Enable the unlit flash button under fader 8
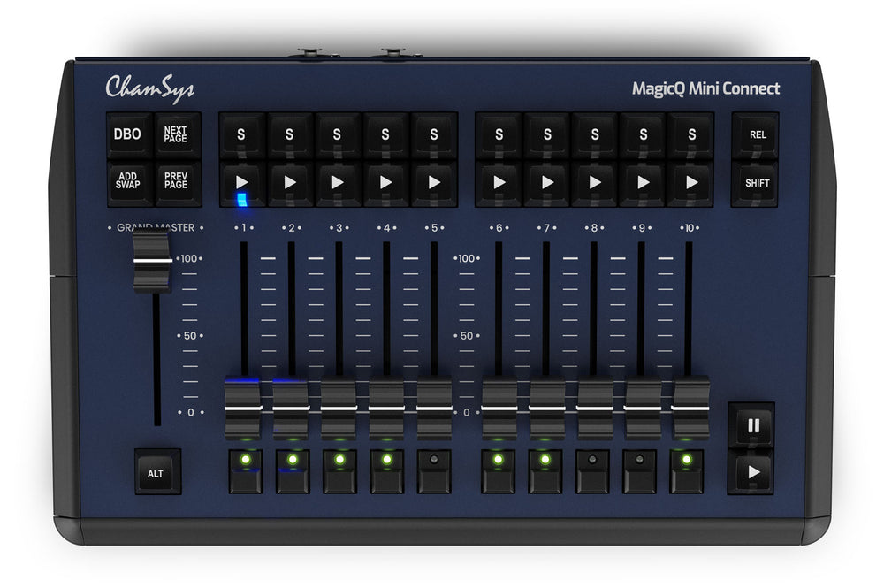 592,471
